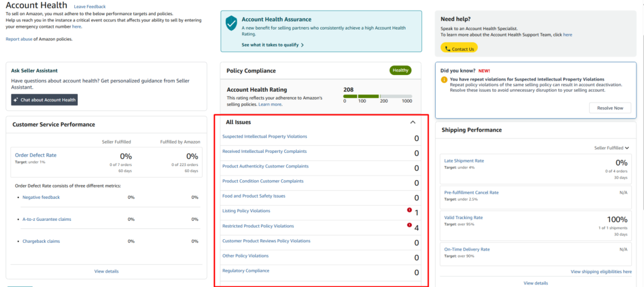Image resolution: width=644 pixels, height=287 pixels.
Task: Open the Valid Tracking Rate link
Action: [x=464, y=218]
